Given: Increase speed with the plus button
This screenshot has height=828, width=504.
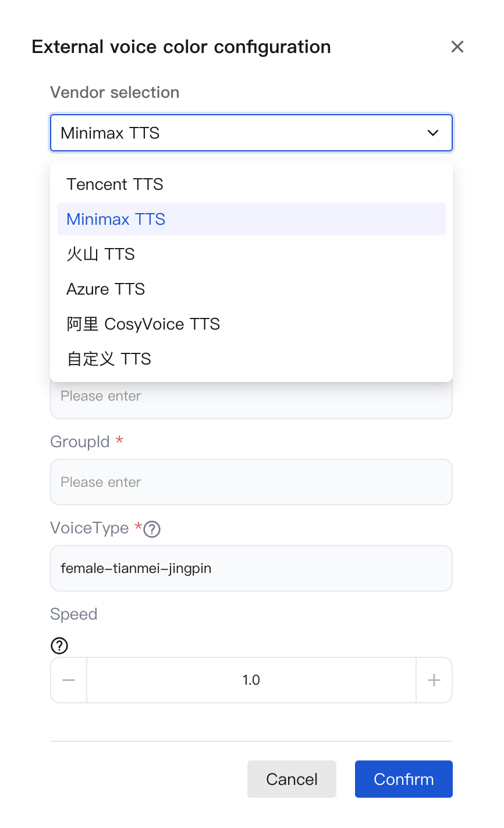Looking at the screenshot, I should pos(434,680).
